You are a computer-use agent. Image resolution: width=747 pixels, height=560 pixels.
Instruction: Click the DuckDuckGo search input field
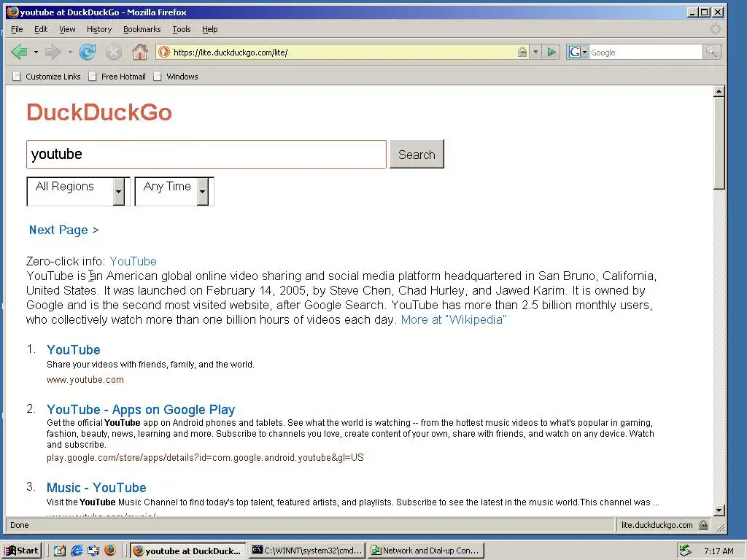206,155
